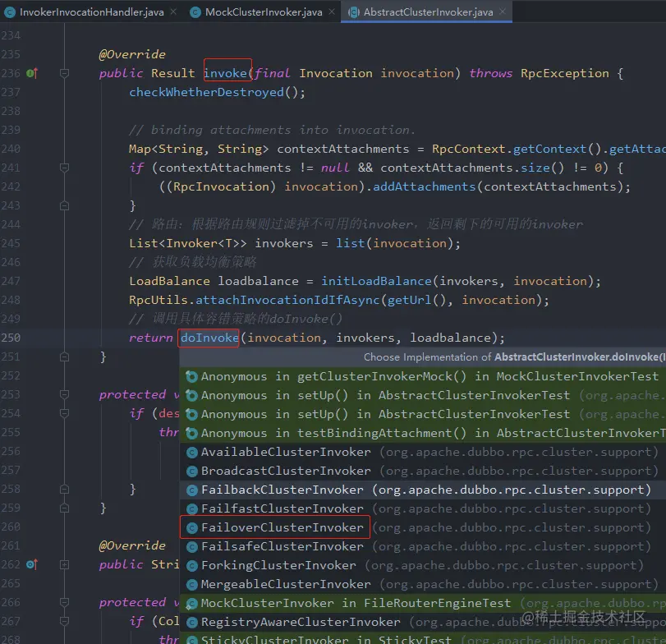Collapse the protected method at line 266

click(x=65, y=602)
